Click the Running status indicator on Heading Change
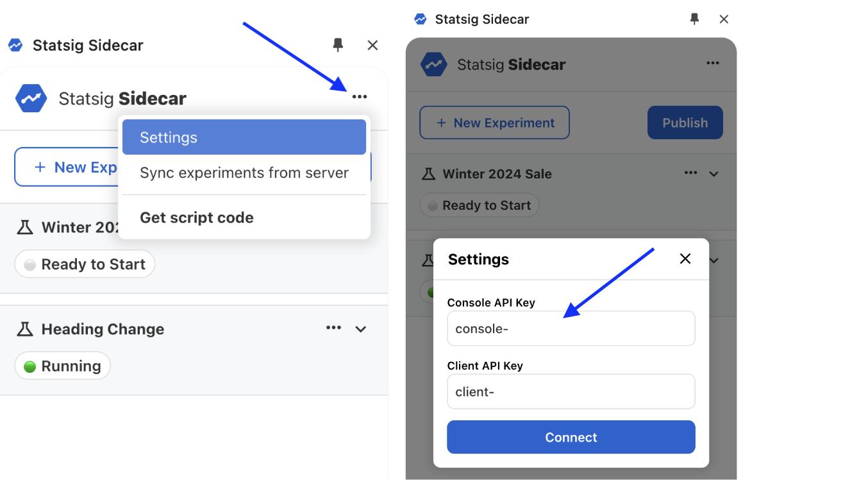 [x=62, y=365]
